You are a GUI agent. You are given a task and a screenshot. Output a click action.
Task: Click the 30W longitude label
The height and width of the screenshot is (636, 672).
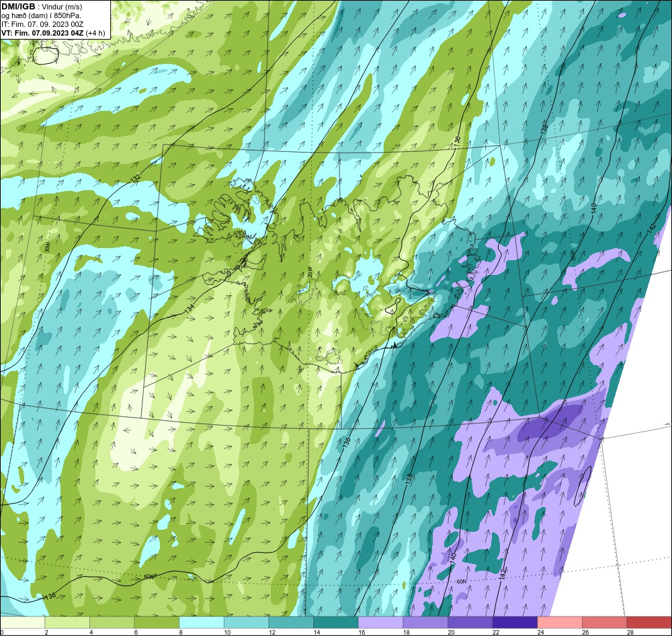47,247
